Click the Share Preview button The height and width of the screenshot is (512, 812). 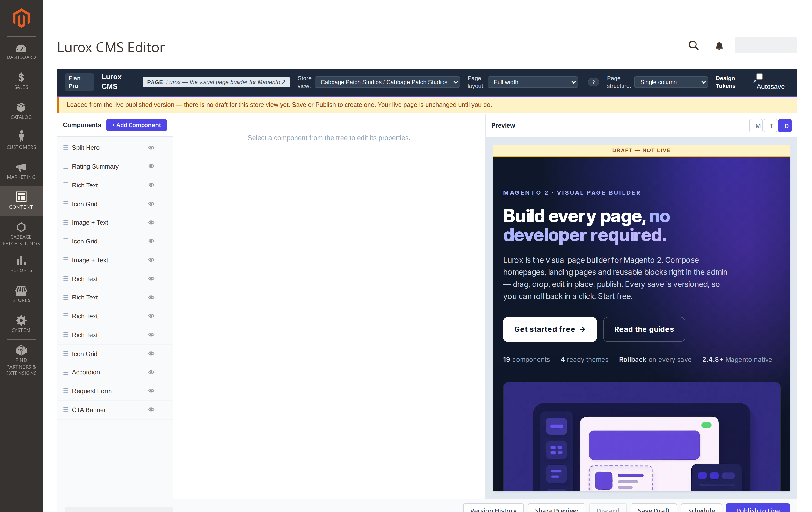556,508
